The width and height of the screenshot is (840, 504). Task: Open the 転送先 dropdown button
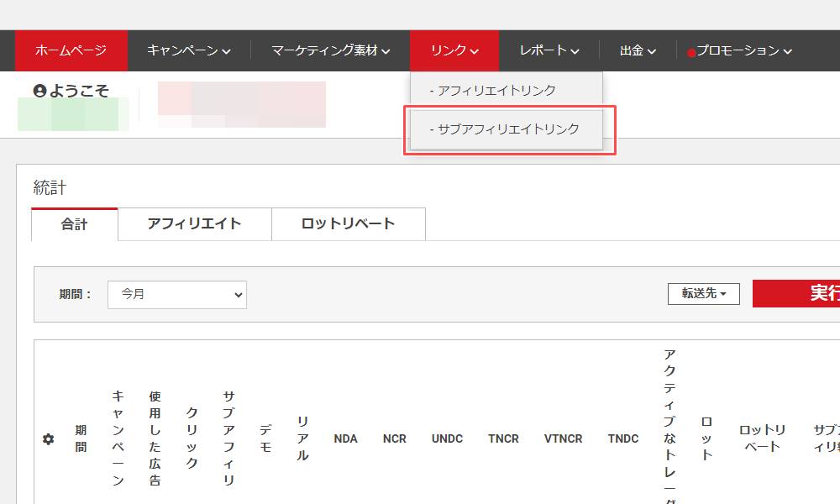pyautogui.click(x=703, y=294)
